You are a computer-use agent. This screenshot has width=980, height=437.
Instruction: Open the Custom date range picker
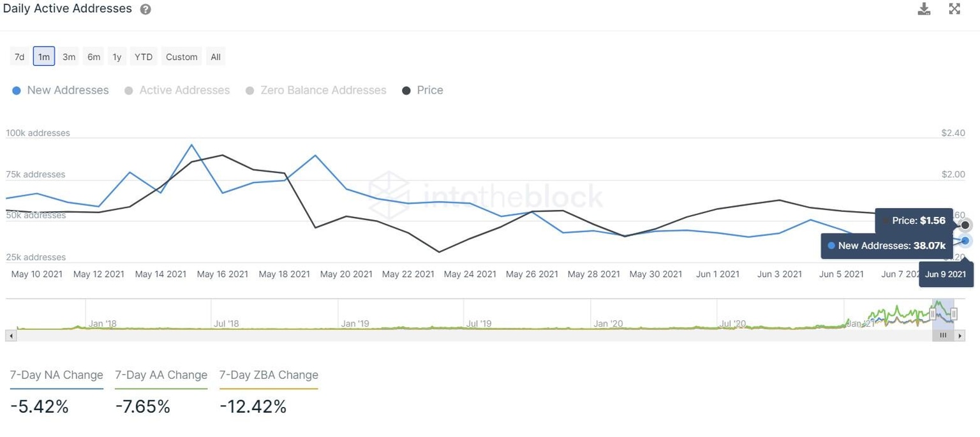pyautogui.click(x=181, y=56)
